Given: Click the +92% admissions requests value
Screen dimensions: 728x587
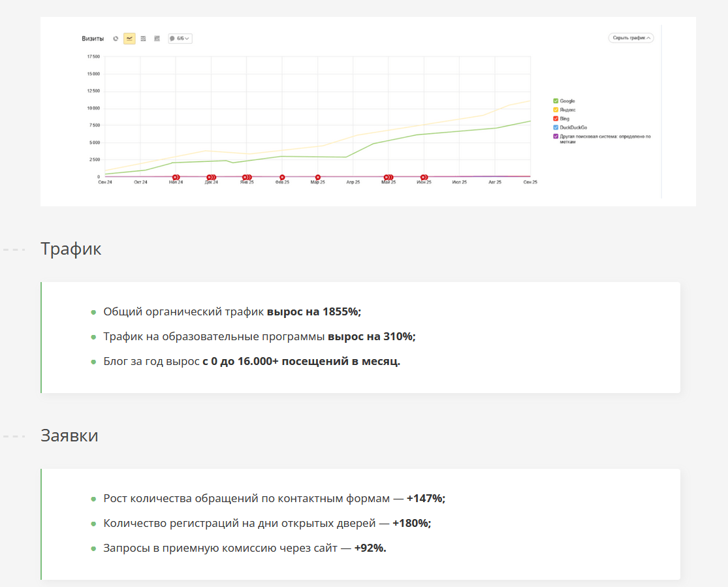Looking at the screenshot, I should pyautogui.click(x=370, y=548).
